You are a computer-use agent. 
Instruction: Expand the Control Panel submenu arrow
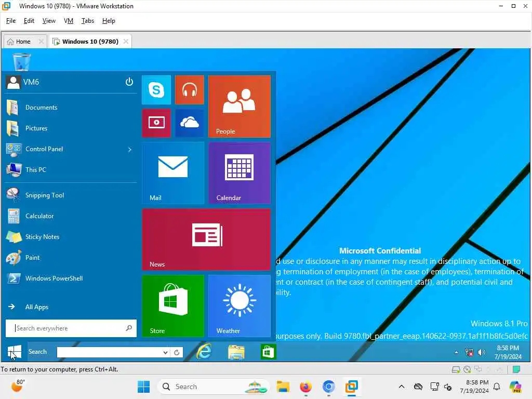pyautogui.click(x=129, y=149)
